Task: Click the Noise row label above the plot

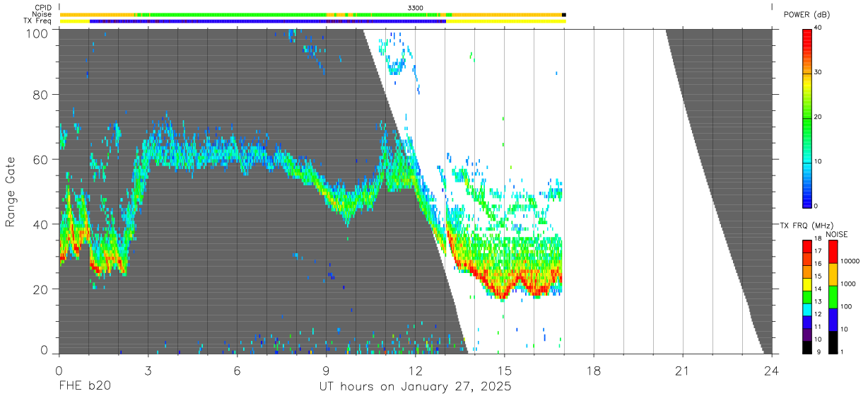Action: click(42, 14)
